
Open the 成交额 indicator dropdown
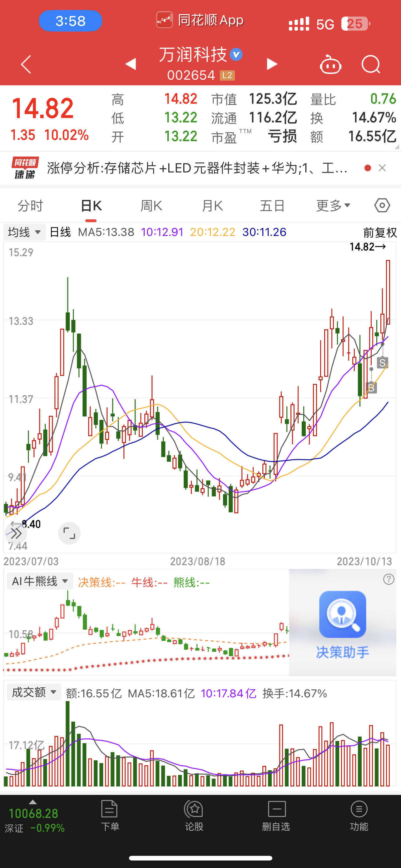(34, 692)
